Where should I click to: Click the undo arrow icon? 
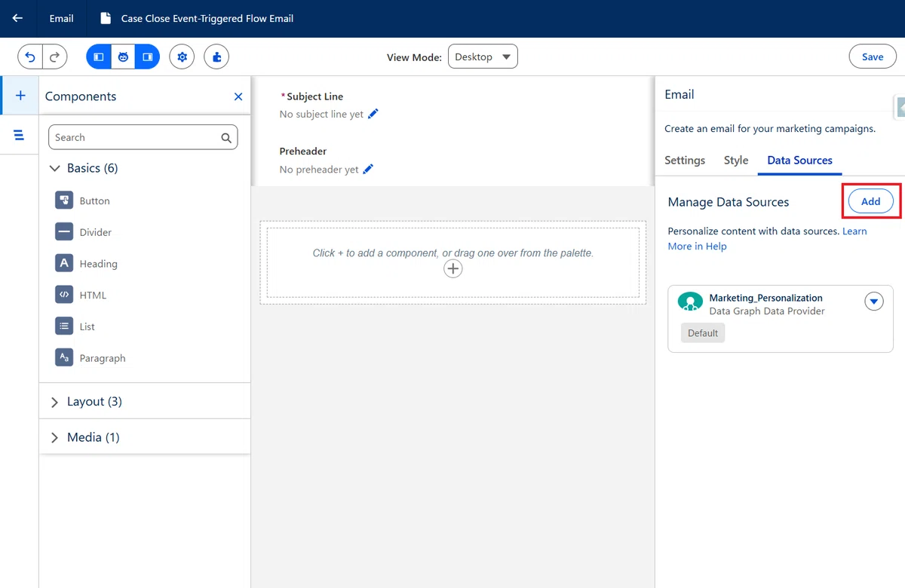(30, 57)
